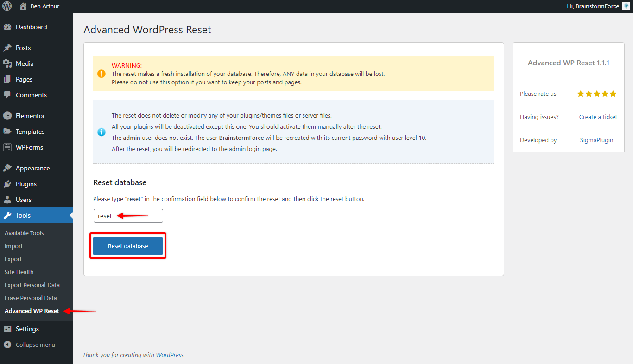Open the SigmaPlugin developer link
This screenshot has height=364, width=633.
tap(596, 140)
